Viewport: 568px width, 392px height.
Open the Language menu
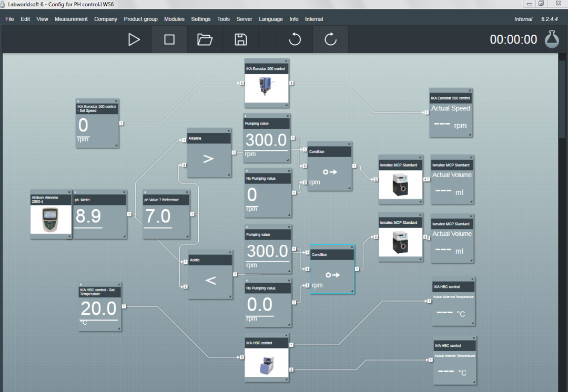(x=271, y=19)
